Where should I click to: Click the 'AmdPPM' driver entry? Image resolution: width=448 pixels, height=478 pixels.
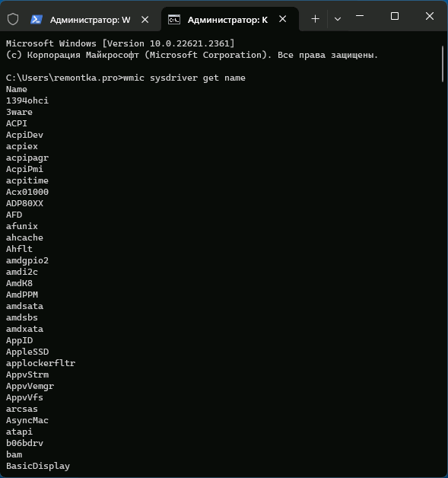[22, 295]
